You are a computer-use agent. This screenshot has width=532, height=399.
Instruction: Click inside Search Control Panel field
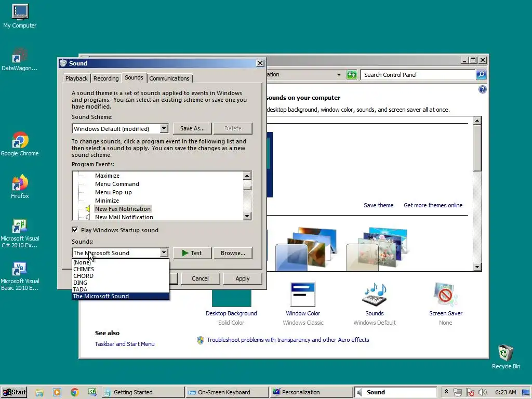[418, 75]
